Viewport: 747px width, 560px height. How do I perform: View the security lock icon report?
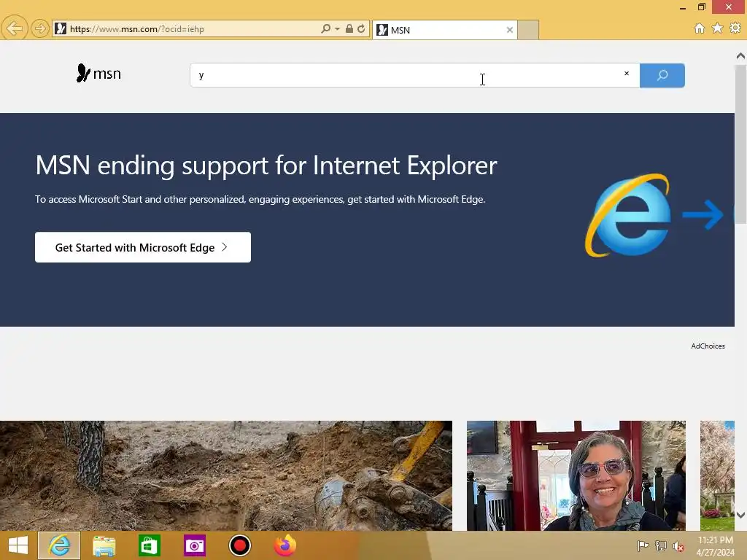[x=349, y=28]
